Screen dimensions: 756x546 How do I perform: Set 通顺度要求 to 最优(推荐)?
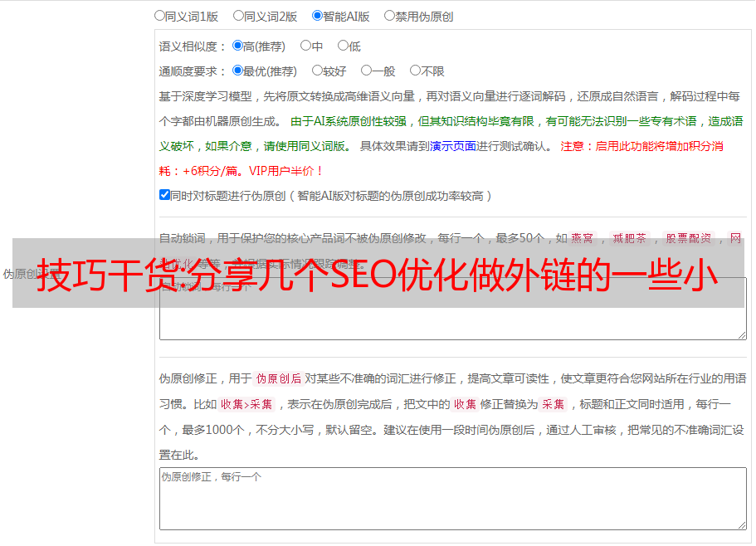coord(237,71)
